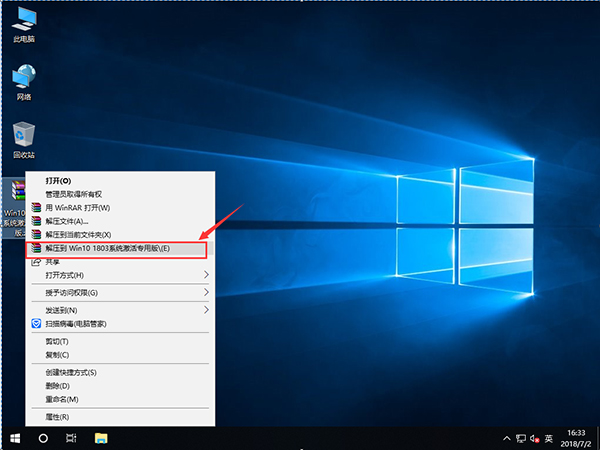Switch the 英 input method indicator
Image resolution: width=600 pixels, height=450 pixels.
549,439
